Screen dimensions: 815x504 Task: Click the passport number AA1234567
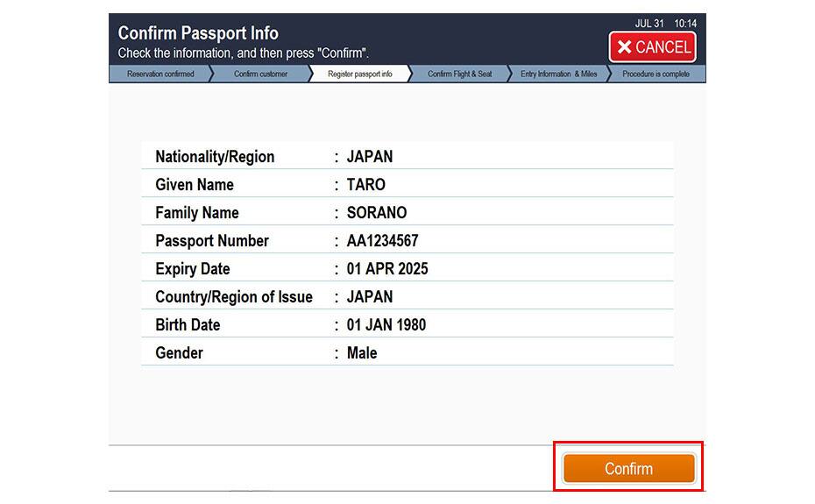(382, 241)
